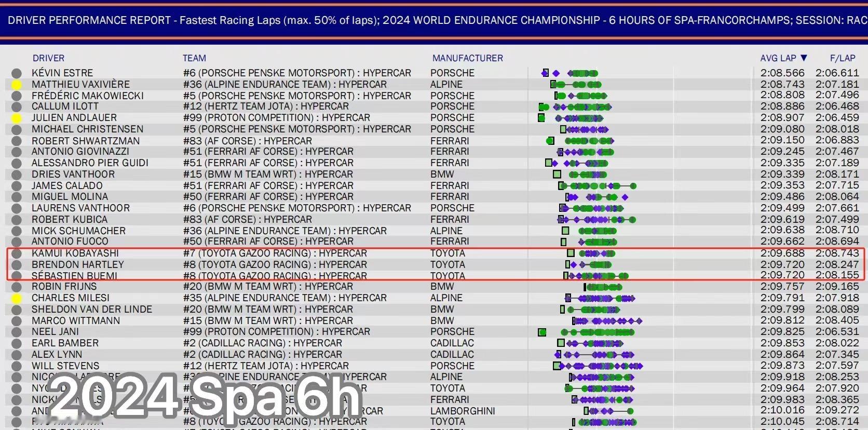Click the average lap value 2:10.016

click(x=782, y=410)
